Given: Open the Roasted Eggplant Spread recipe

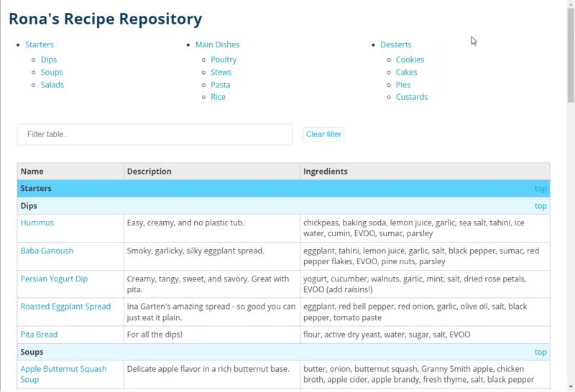Looking at the screenshot, I should click(65, 307).
